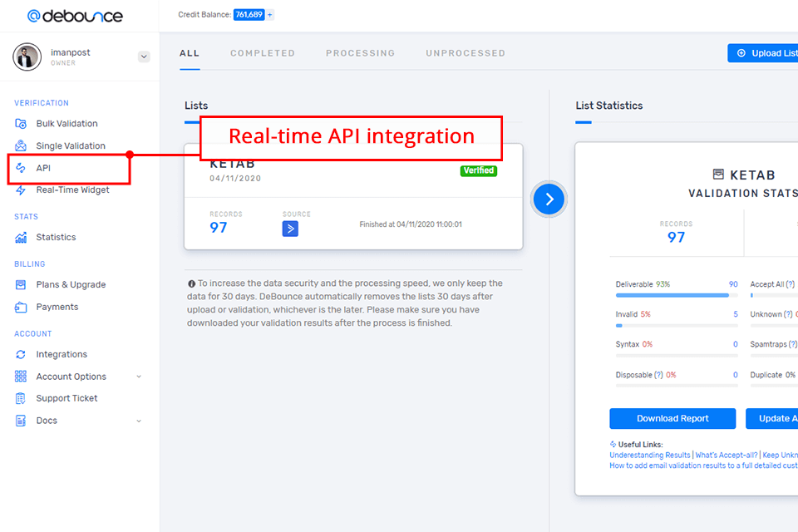Select the Bulk Validation folder icon
798x532 pixels.
tap(21, 124)
